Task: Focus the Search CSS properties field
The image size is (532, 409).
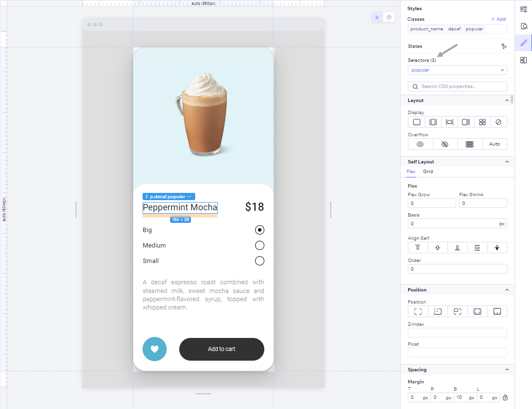Action: (458, 87)
